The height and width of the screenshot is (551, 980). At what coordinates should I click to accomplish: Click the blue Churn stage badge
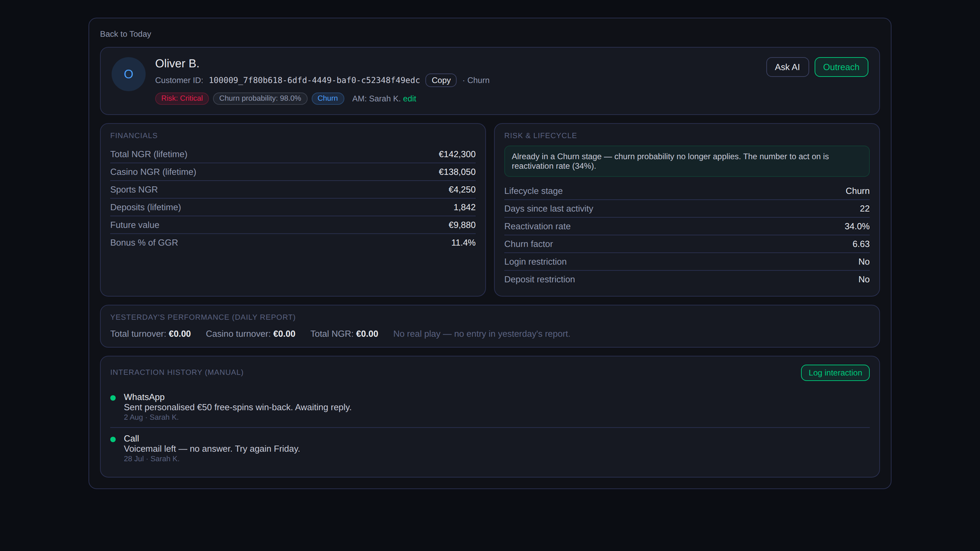pos(328,99)
